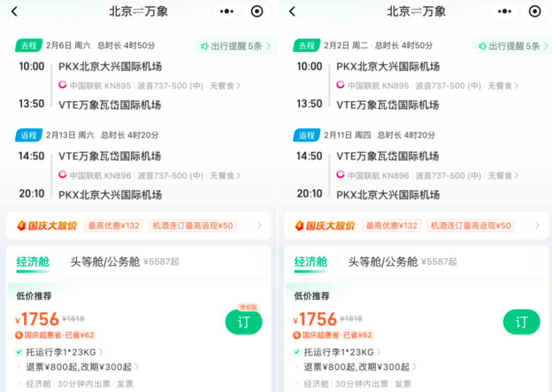Image resolution: width=552 pixels, height=392 pixels.
Task: Tap the China United logo by KN895, Feb 2 screen
Action: pos(340,85)
